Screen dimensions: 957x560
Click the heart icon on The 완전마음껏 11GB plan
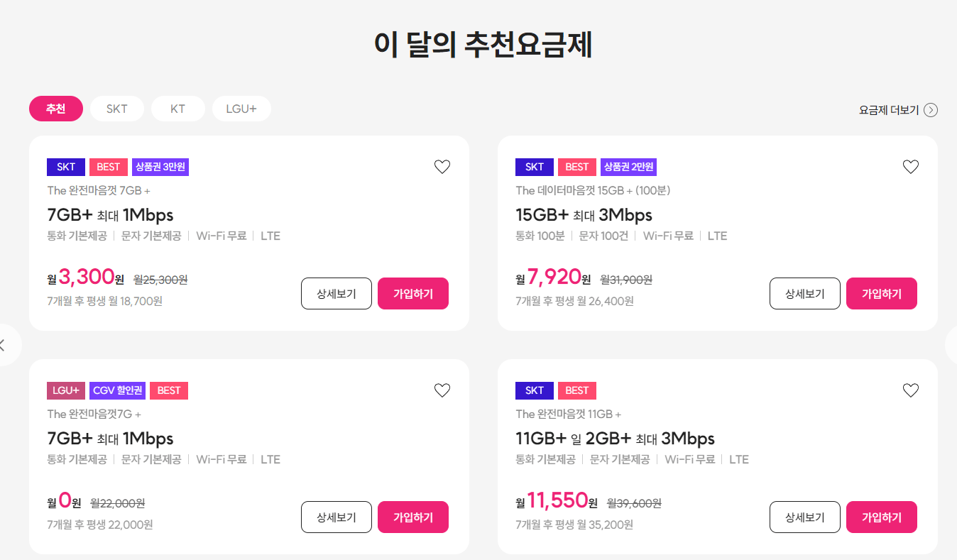pyautogui.click(x=910, y=390)
